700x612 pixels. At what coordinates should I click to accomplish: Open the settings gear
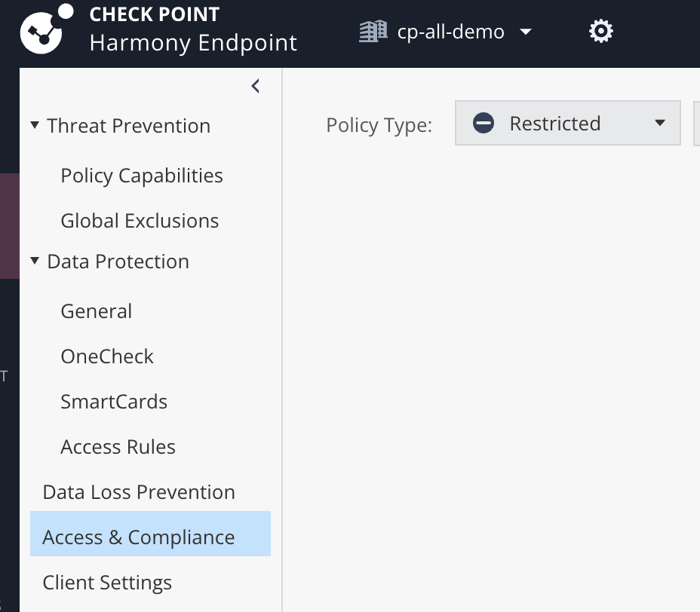pyautogui.click(x=600, y=31)
